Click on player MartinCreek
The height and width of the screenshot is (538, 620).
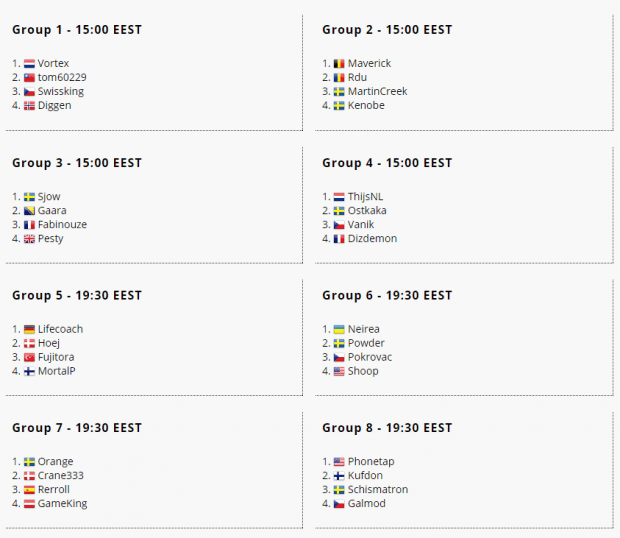(377, 91)
